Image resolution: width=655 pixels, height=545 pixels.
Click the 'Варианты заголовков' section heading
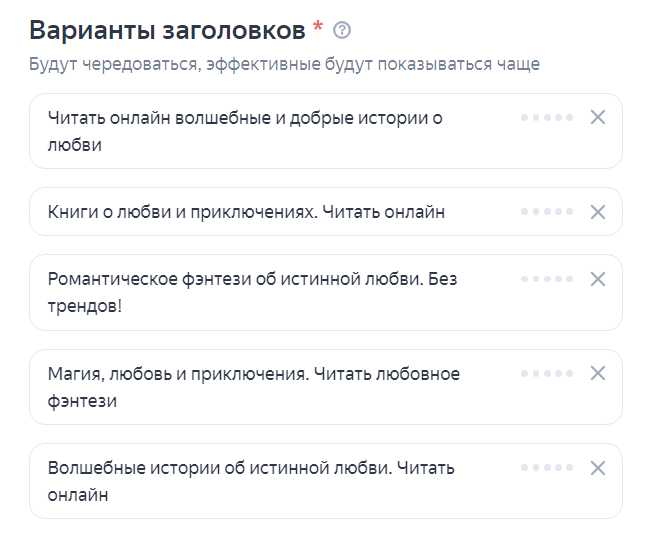168,30
